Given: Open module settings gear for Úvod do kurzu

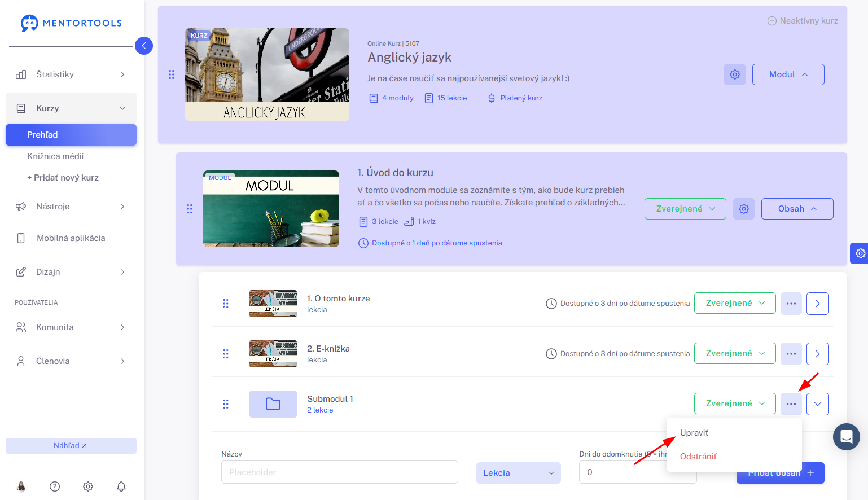Looking at the screenshot, I should pos(743,209).
